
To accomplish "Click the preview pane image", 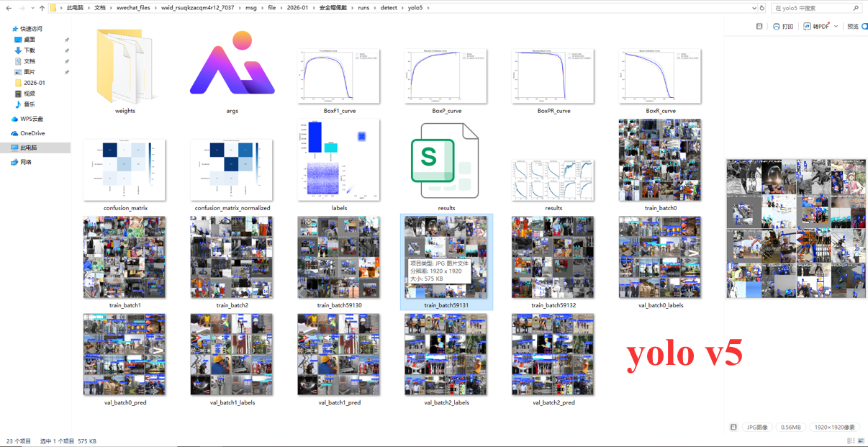I will [796, 229].
